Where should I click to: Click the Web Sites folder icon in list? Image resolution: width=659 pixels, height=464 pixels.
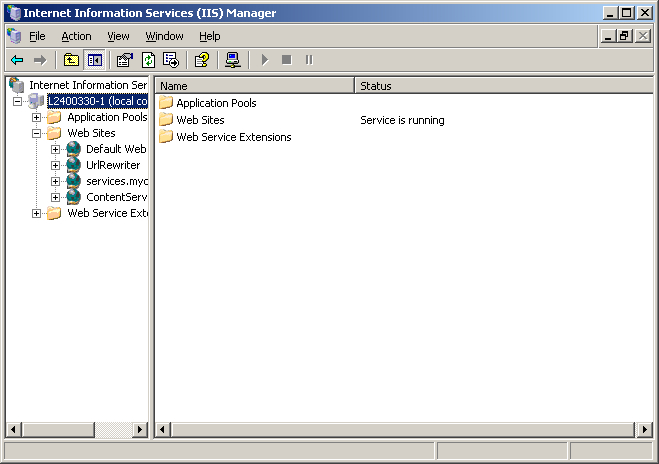coord(166,120)
